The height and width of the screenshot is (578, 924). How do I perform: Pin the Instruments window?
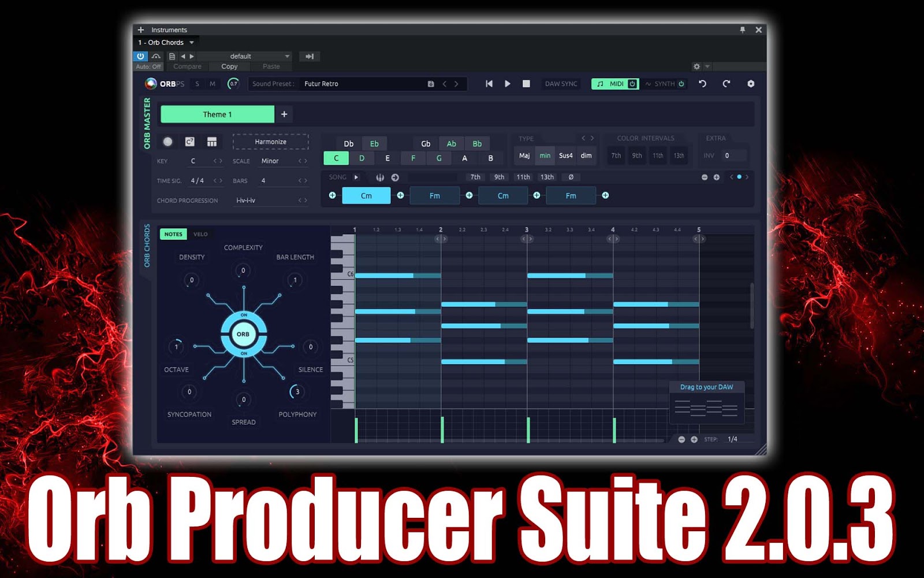pos(743,29)
